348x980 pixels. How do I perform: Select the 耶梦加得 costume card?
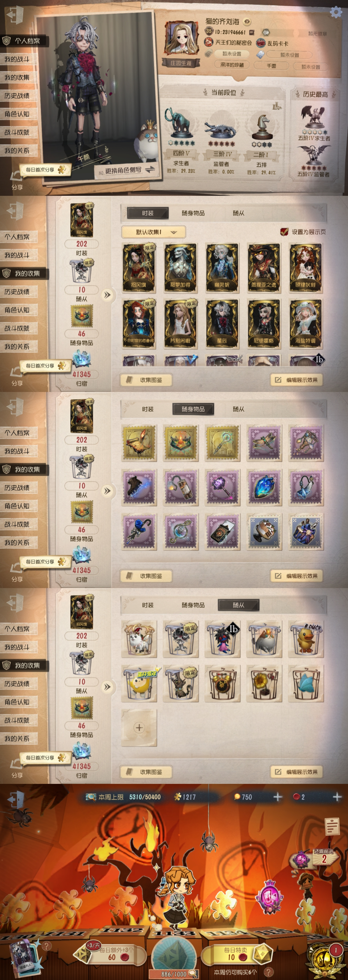[180, 268]
